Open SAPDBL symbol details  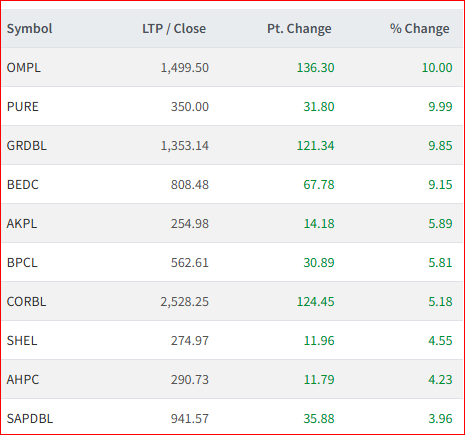pyautogui.click(x=30, y=419)
